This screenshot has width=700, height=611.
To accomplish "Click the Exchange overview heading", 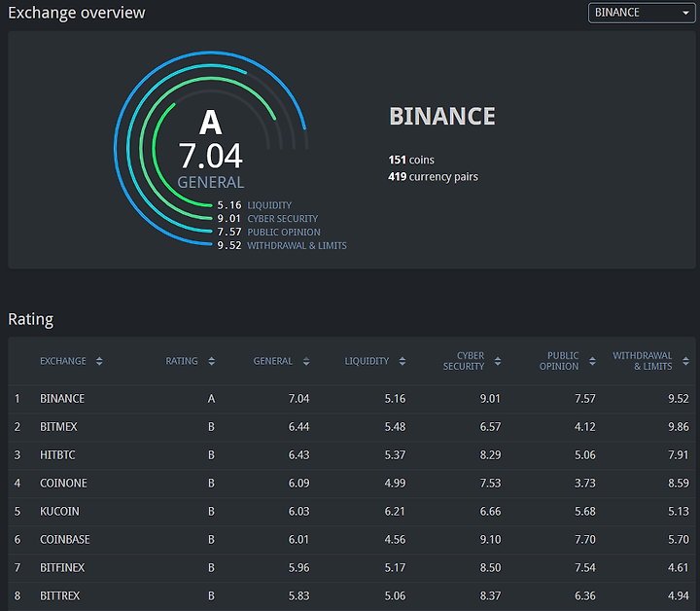I will point(77,13).
